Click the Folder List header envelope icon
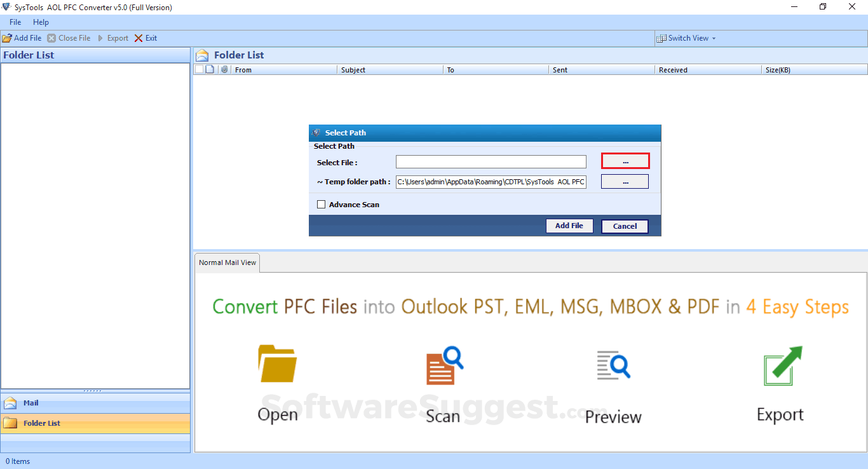Screen dimensions: 868x469 (202, 55)
